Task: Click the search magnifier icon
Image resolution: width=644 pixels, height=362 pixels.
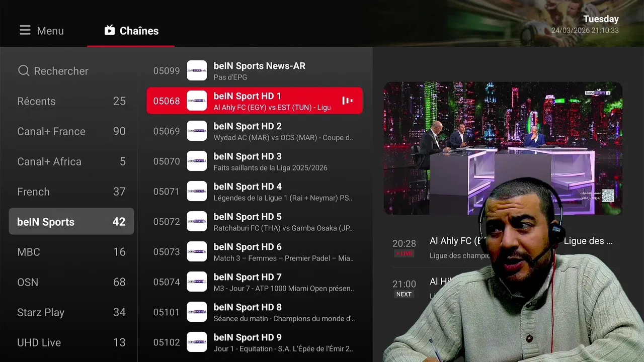Action: pyautogui.click(x=24, y=71)
